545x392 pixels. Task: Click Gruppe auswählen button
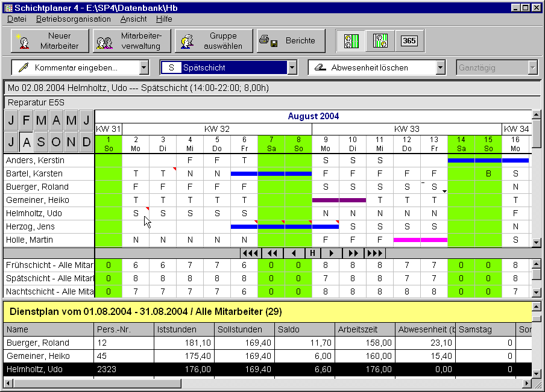tap(214, 41)
